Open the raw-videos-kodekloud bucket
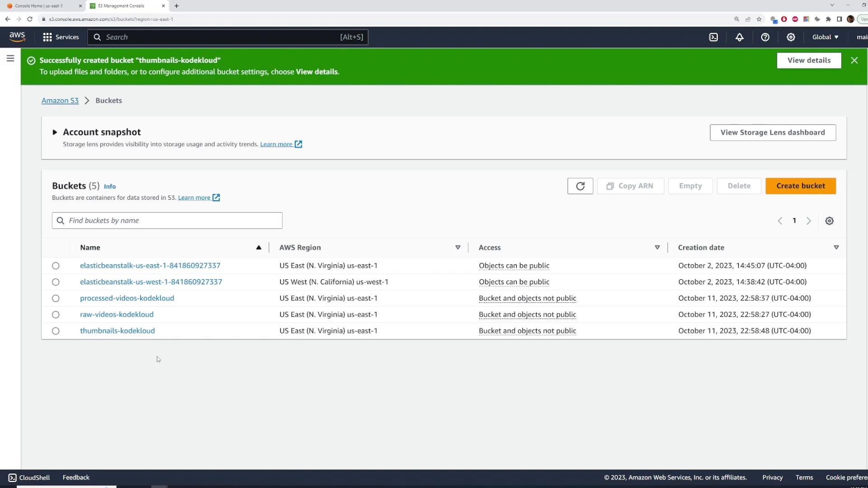The height and width of the screenshot is (488, 868). coord(117,314)
